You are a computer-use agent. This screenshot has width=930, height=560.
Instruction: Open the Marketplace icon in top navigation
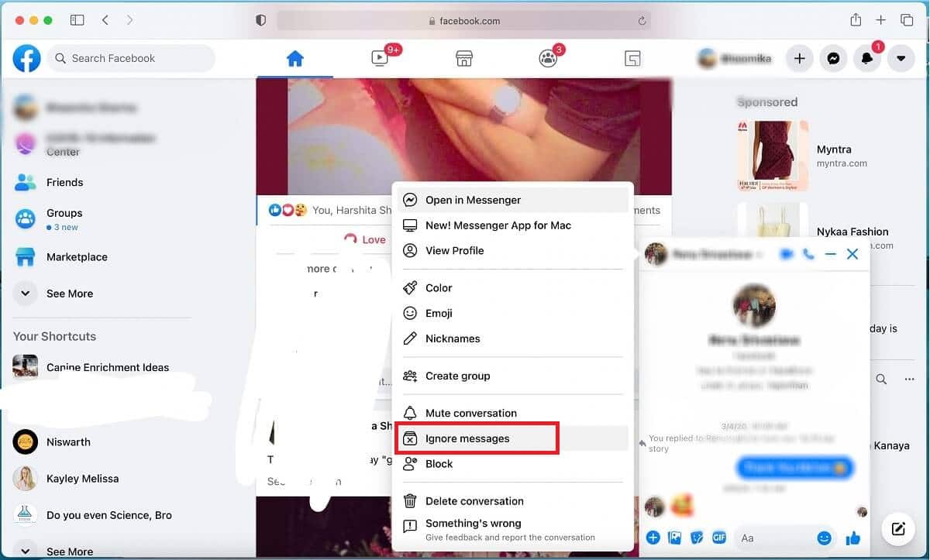(x=463, y=58)
